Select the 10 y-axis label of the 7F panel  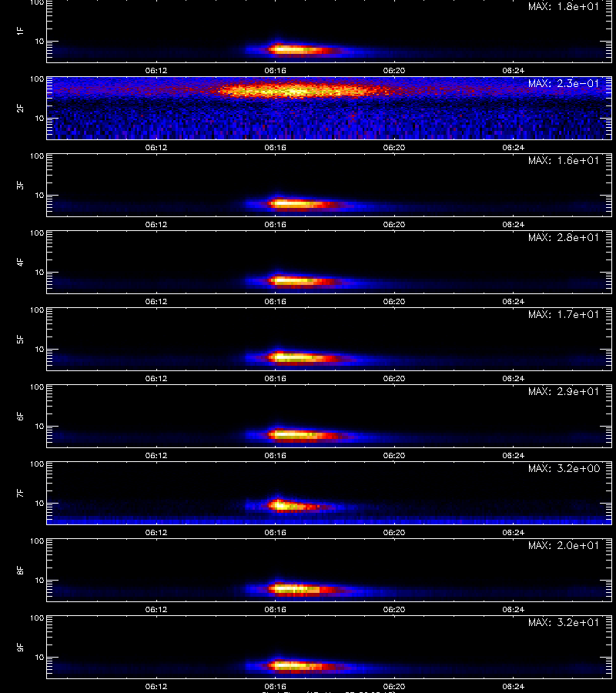pos(39,503)
